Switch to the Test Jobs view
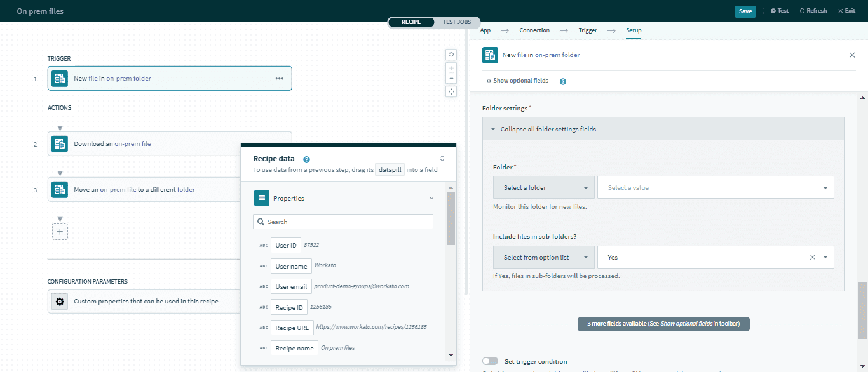Screen dimensions: 868x372 (x=456, y=22)
